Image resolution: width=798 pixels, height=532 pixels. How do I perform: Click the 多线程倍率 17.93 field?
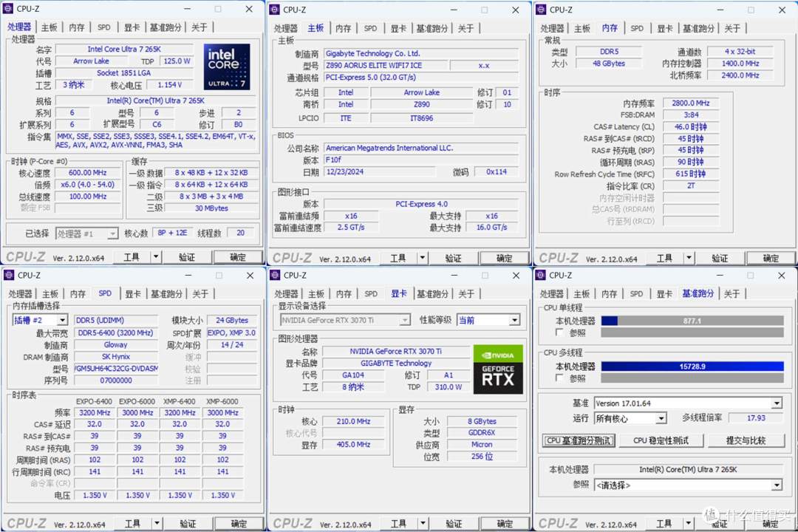point(756,418)
